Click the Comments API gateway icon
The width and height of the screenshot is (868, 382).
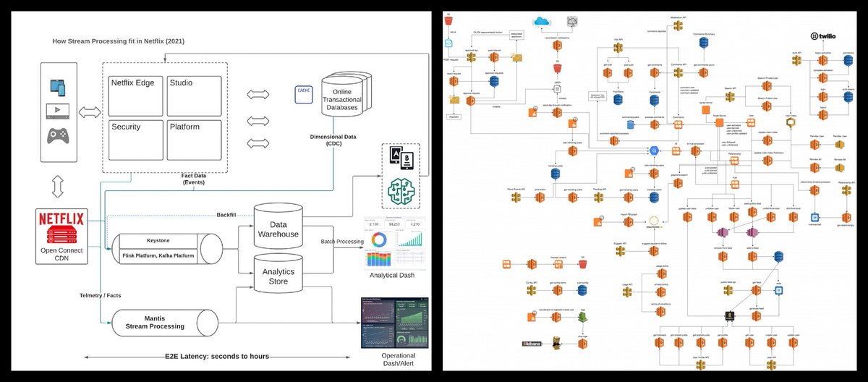[x=678, y=72]
